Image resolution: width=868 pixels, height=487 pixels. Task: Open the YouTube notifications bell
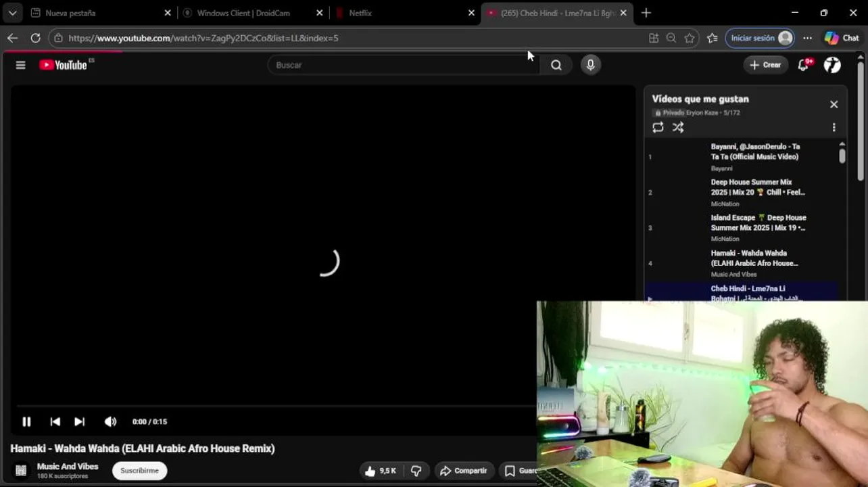click(x=804, y=65)
